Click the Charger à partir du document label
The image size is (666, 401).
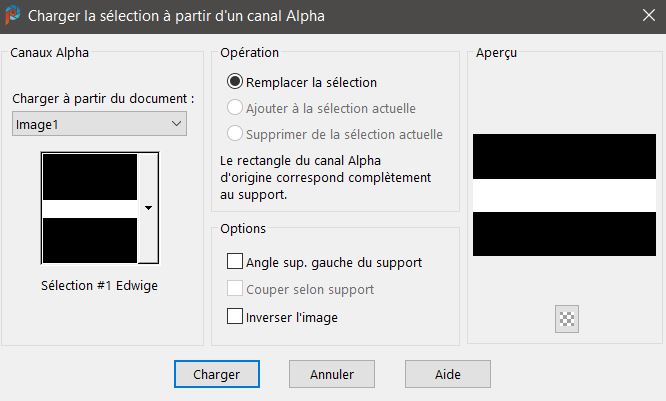coord(103,99)
